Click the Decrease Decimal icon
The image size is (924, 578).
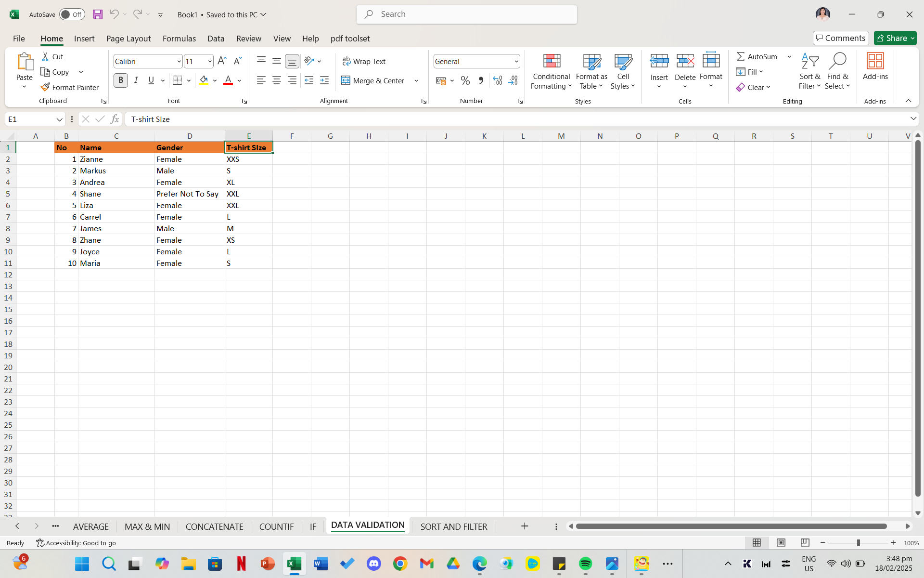coord(513,80)
